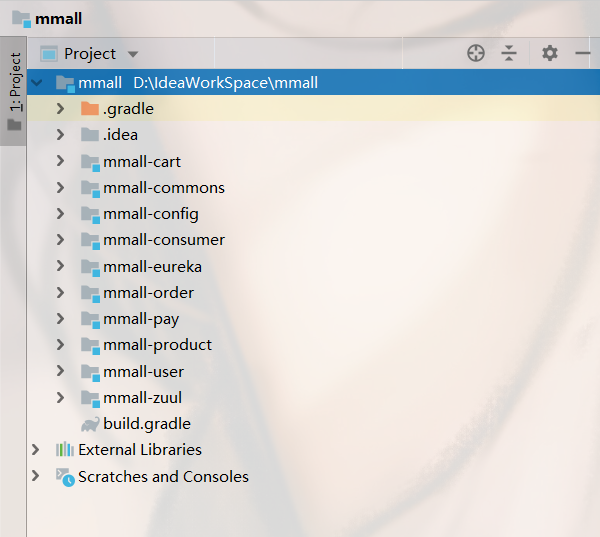
Task: Expand the mmall-consumer module
Action: point(60,240)
